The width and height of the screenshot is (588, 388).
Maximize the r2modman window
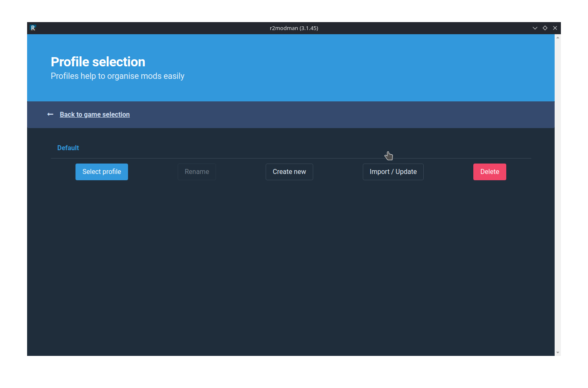click(545, 28)
